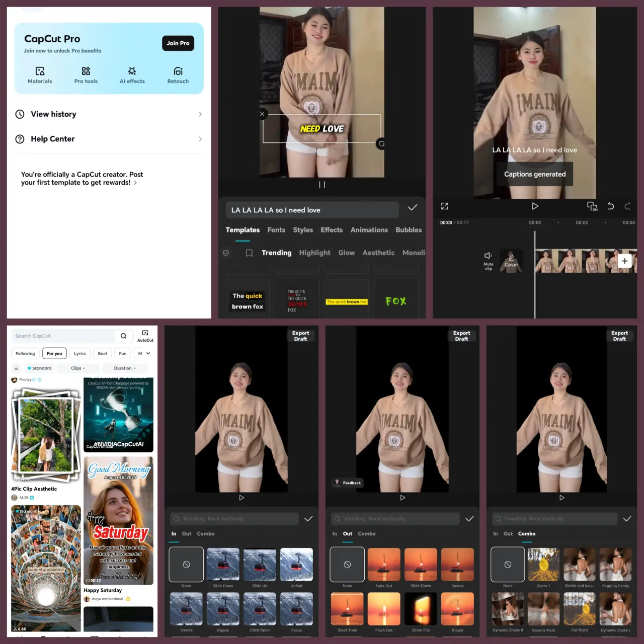The width and height of the screenshot is (644, 644).
Task: Open Pro tools in the CapCut Pro card
Action: point(86,75)
